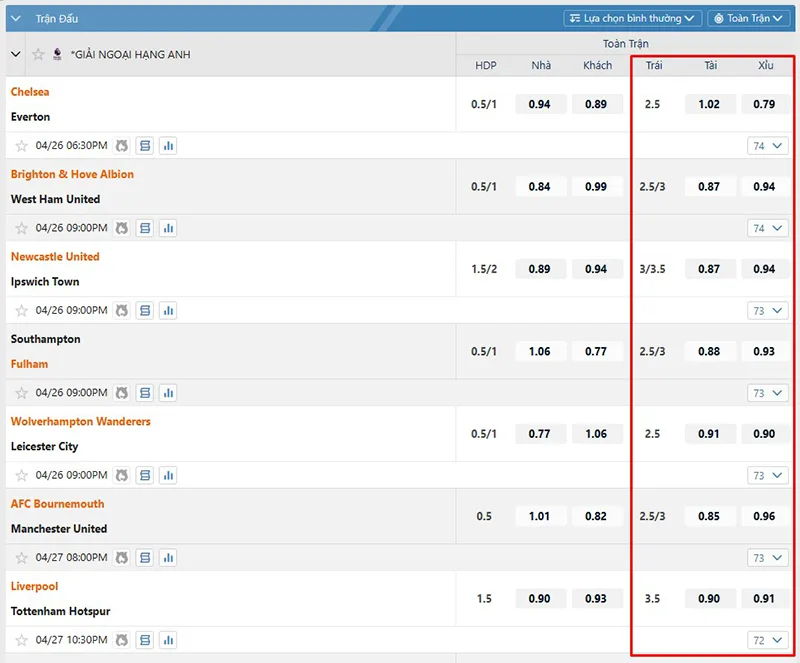Star the Wolverhampton vs Leicester match
Viewport: 800px width, 663px height.
tap(21, 475)
